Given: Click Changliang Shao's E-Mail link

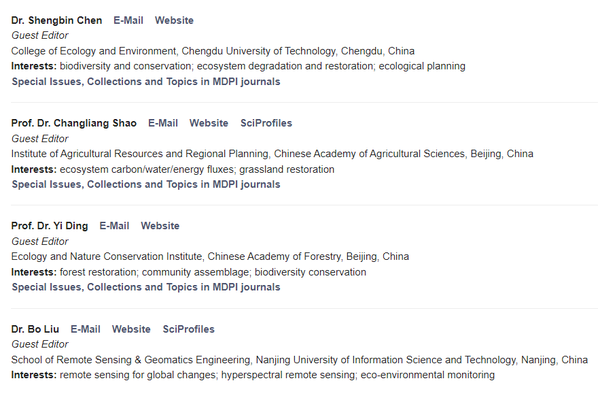Looking at the screenshot, I should tap(163, 123).
